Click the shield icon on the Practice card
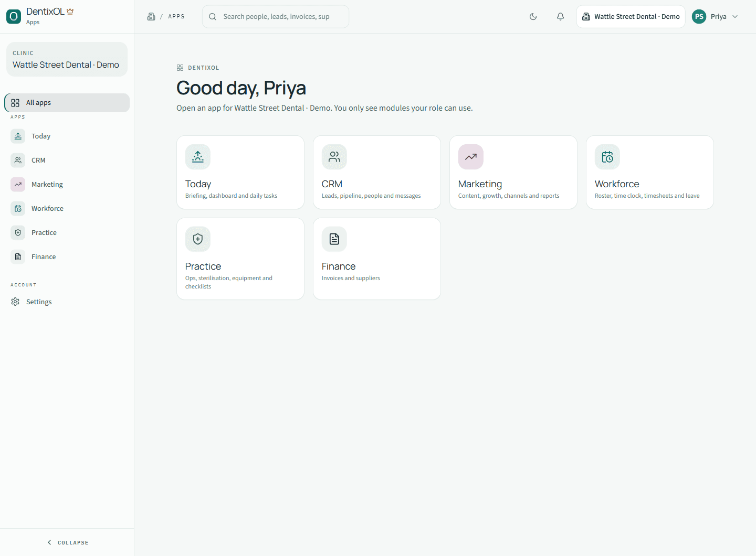 [x=198, y=239]
